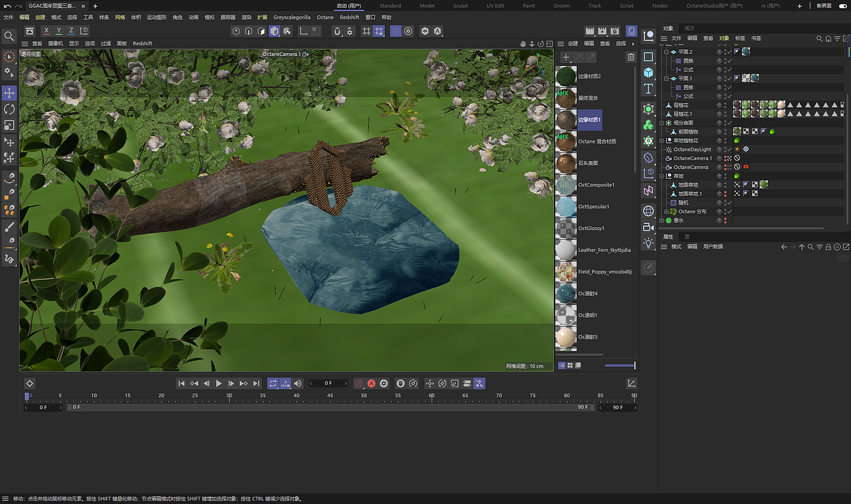This screenshot has width=851, height=504.
Task: Open Render Settings clapperboard gear icon
Action: pyautogui.click(x=615, y=31)
